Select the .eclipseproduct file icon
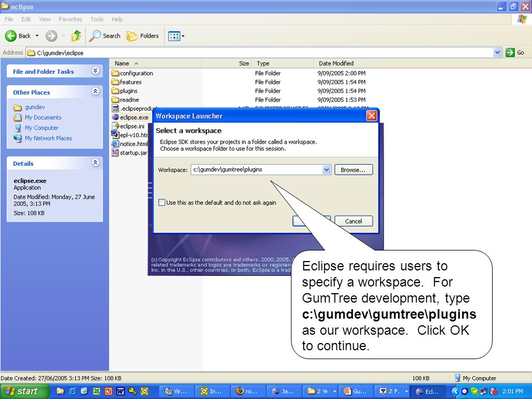 point(115,109)
